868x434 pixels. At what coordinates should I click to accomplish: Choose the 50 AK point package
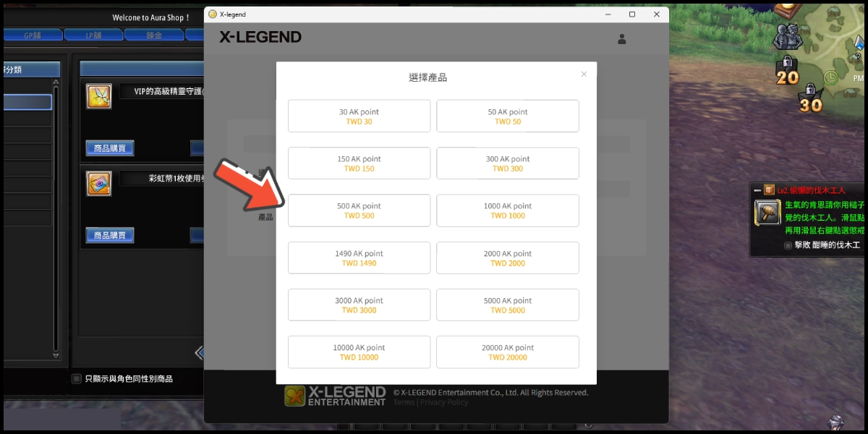click(x=508, y=116)
